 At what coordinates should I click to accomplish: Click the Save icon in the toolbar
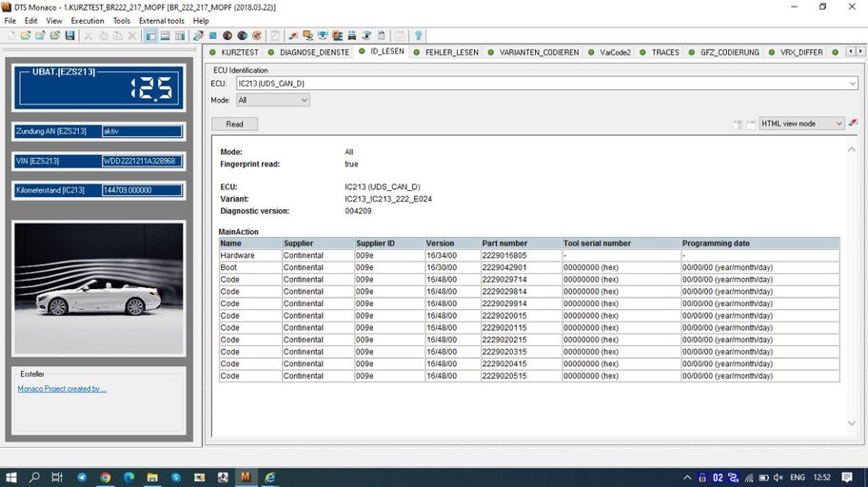(70, 35)
